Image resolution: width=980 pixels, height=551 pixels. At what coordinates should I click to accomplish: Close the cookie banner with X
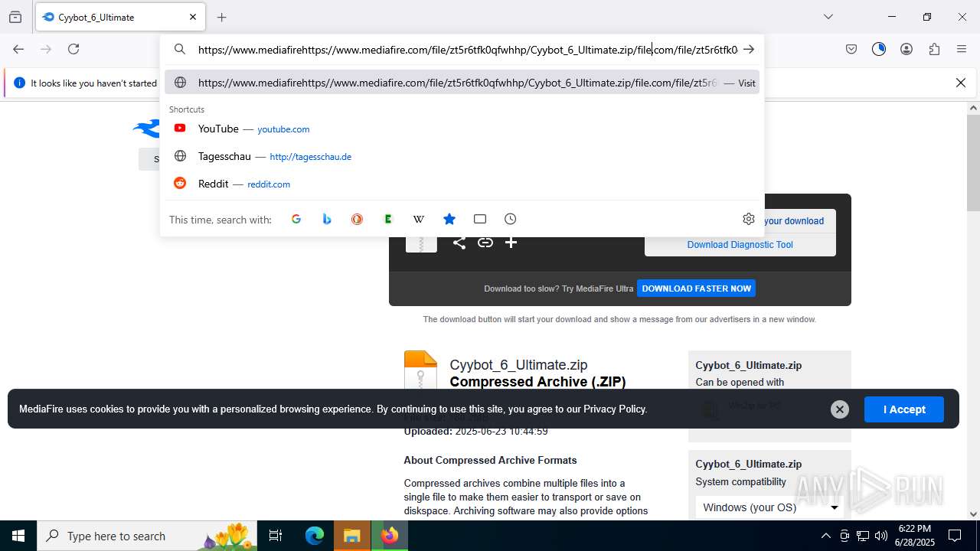pos(840,409)
